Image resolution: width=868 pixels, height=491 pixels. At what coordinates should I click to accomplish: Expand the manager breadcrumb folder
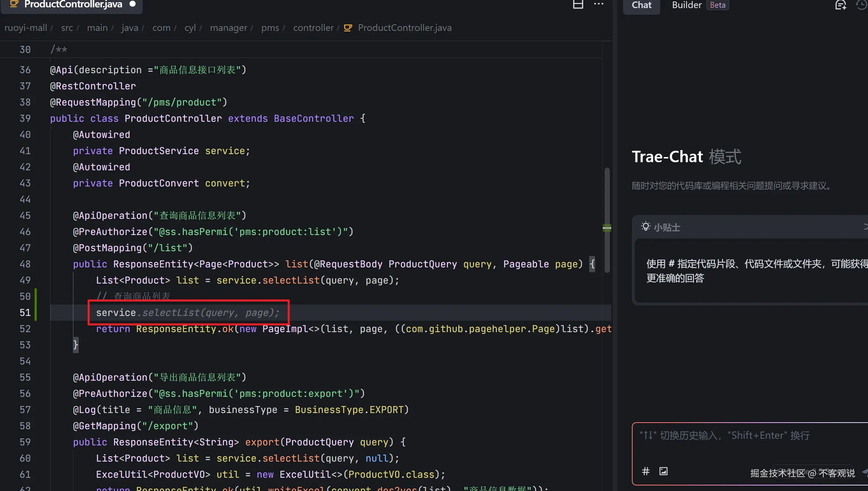228,28
